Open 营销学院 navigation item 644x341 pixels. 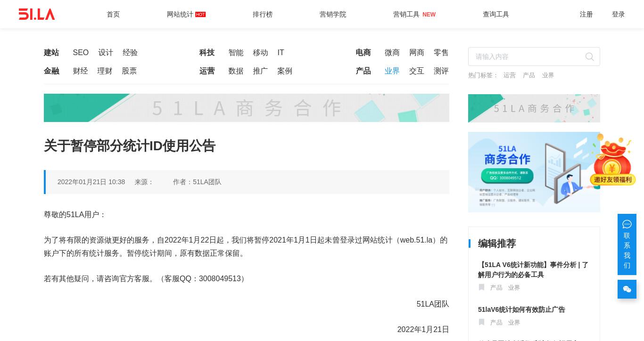tap(333, 14)
